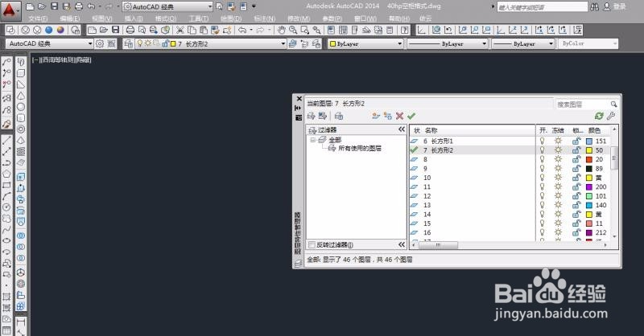
Task: Click the viewport label in drawing area corner
Action: tap(62, 60)
